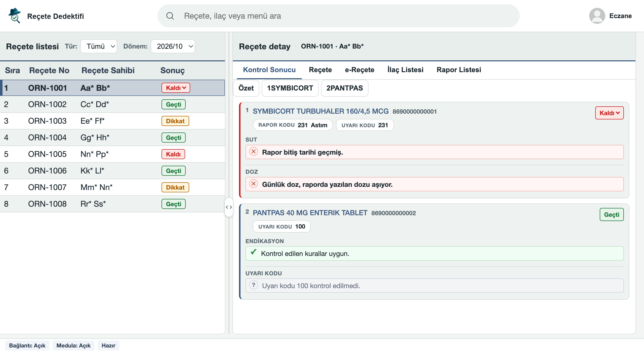The width and height of the screenshot is (644, 352).
Task: Select row with owner Rr* Ss*
Action: click(112, 204)
